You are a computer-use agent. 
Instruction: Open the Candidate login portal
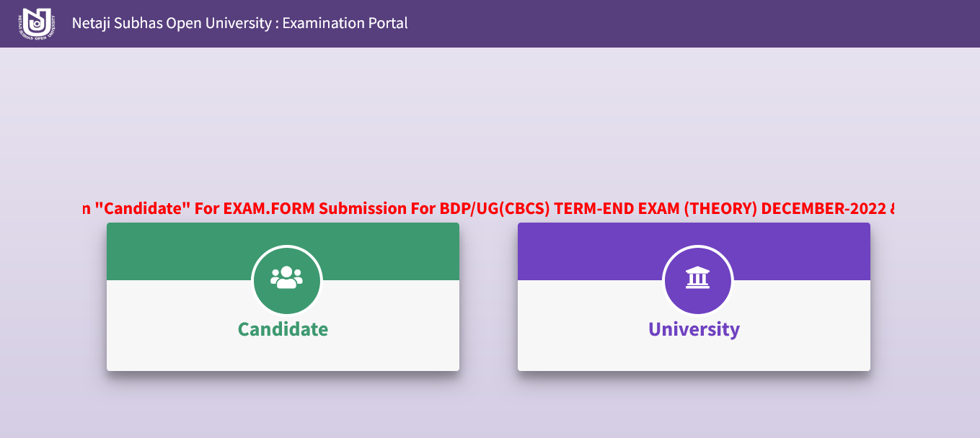click(283, 296)
